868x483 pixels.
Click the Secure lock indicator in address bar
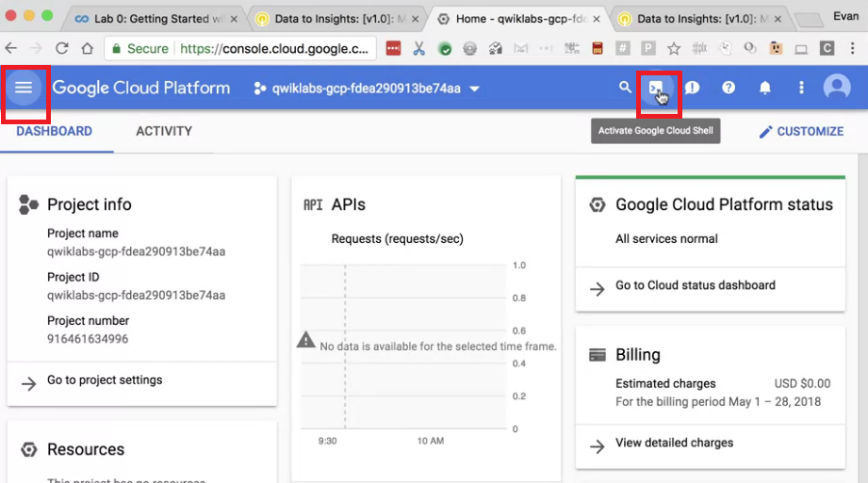click(140, 49)
